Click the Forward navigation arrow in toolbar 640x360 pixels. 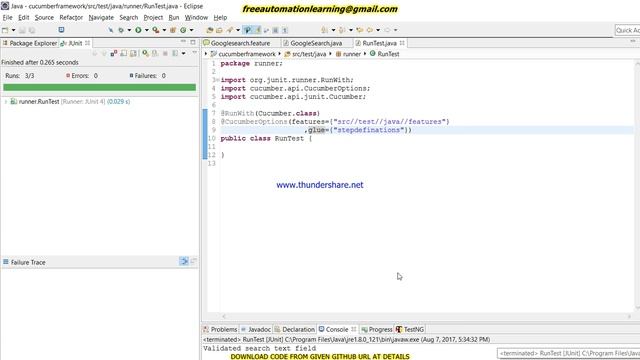click(x=388, y=30)
